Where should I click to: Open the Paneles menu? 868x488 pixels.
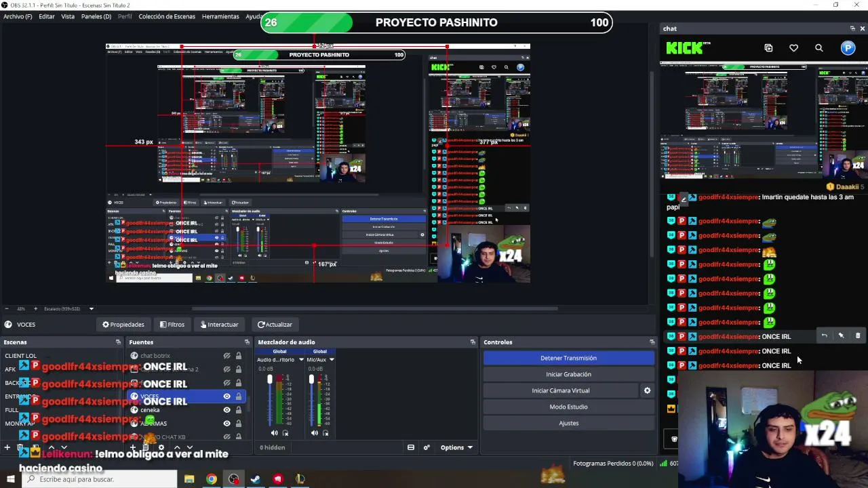tap(96, 16)
